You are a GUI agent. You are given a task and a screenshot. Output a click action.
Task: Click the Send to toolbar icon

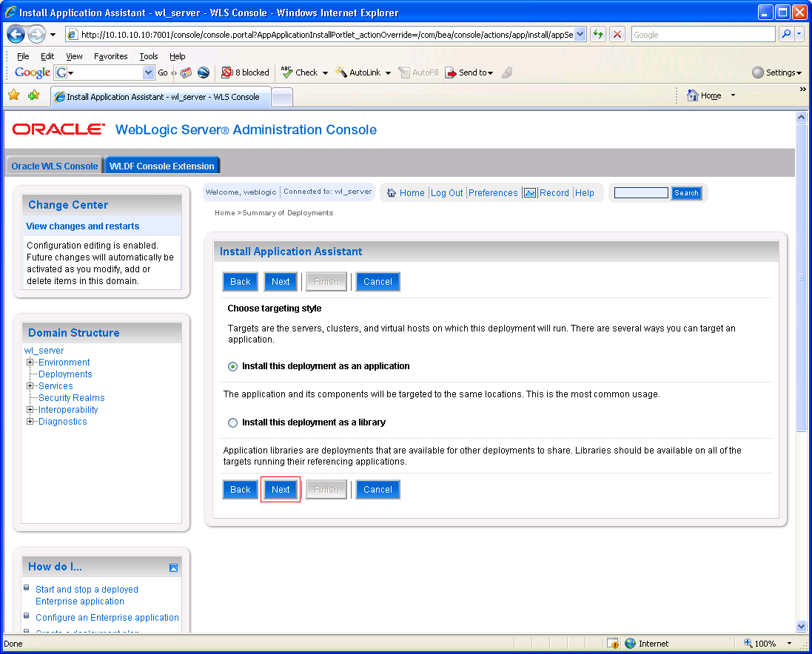tap(451, 73)
